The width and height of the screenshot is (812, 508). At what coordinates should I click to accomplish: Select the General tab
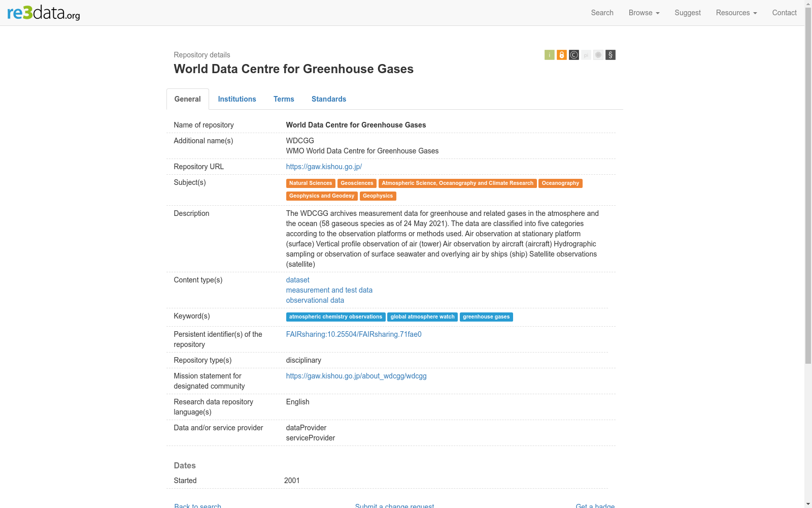click(188, 99)
